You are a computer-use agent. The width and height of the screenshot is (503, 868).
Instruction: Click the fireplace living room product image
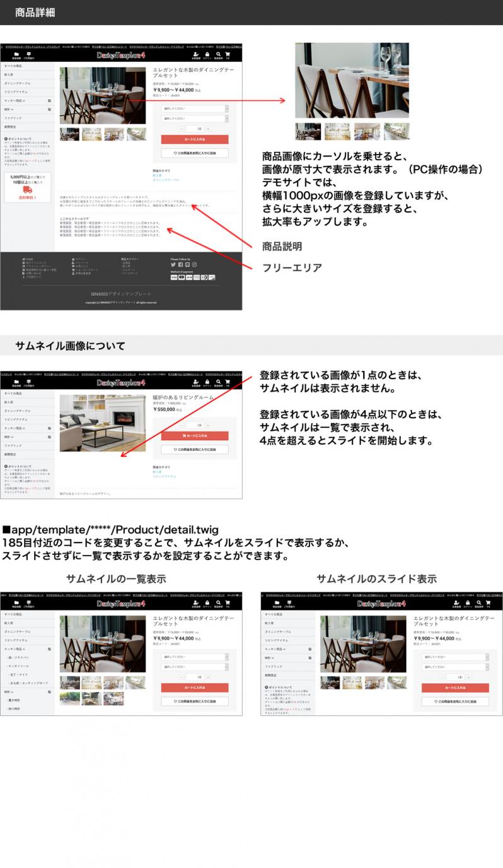coord(103,423)
